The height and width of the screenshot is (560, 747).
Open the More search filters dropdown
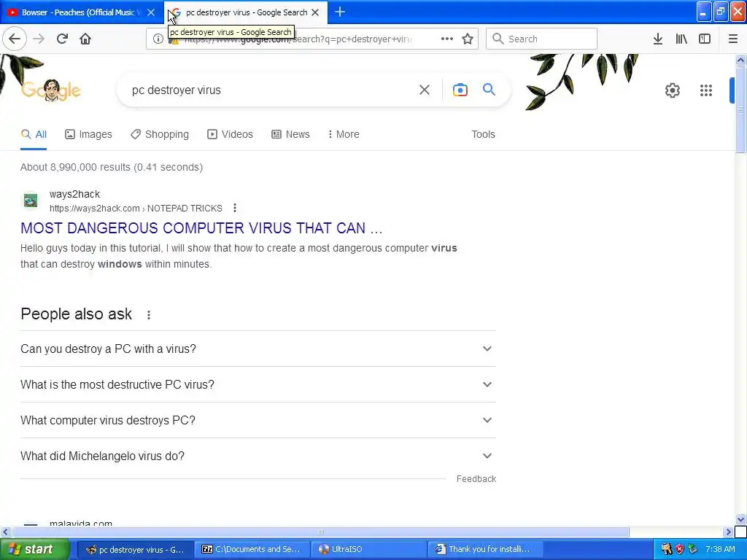[x=343, y=134]
